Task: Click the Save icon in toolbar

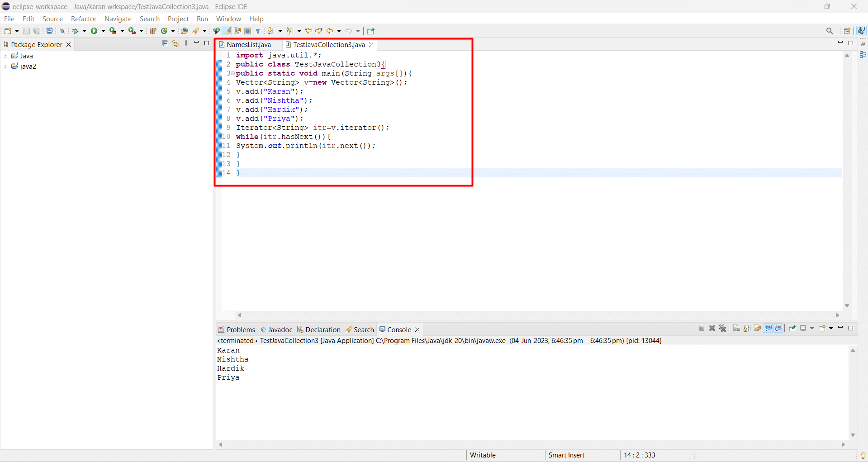Action: click(x=26, y=31)
